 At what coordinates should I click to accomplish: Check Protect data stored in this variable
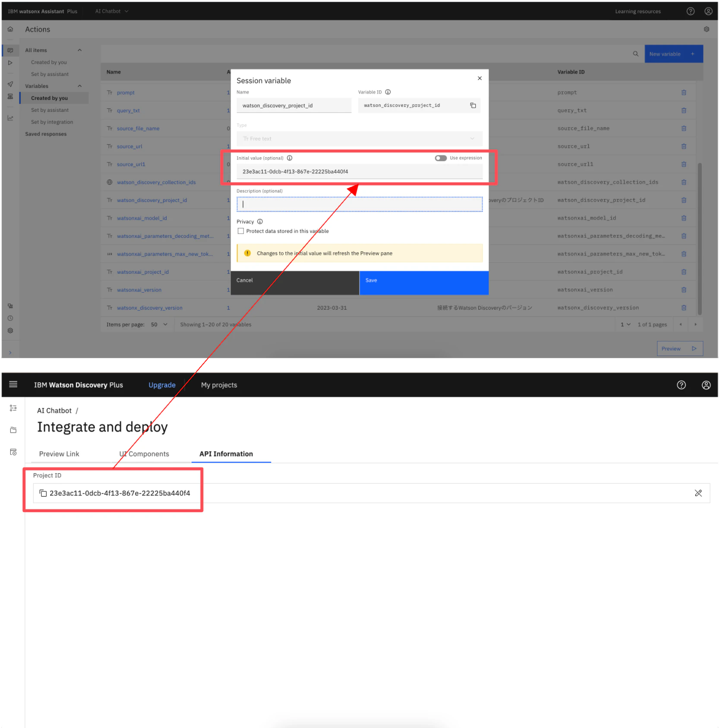pyautogui.click(x=240, y=231)
